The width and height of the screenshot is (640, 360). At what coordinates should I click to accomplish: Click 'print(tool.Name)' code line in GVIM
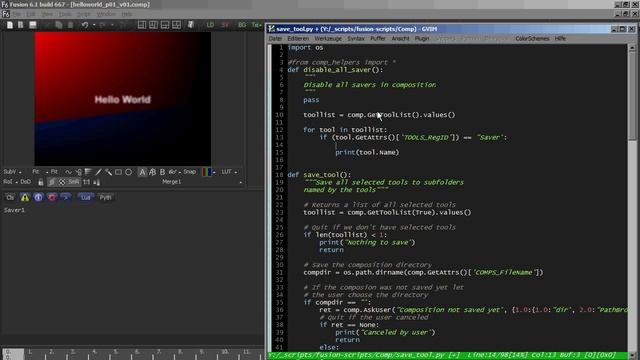coord(367,152)
